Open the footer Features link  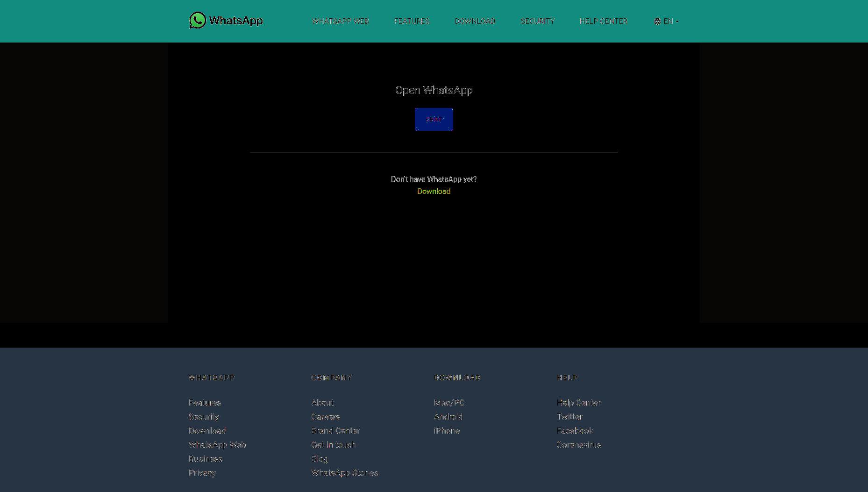[205, 402]
